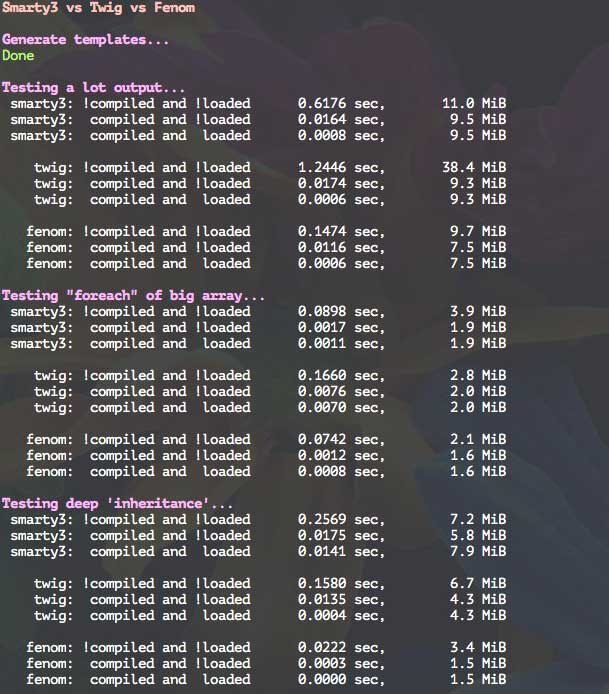Click the '1.2446 sec,' twig timing value

click(341, 167)
